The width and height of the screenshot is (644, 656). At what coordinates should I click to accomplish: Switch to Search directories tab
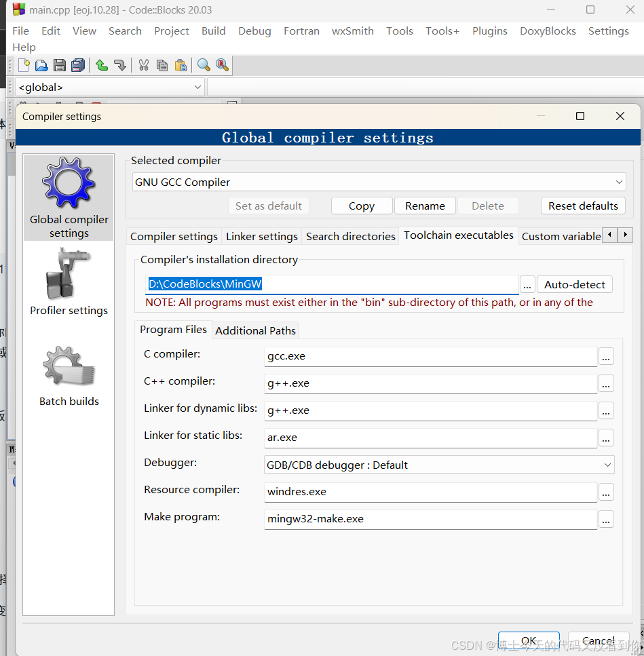point(351,236)
